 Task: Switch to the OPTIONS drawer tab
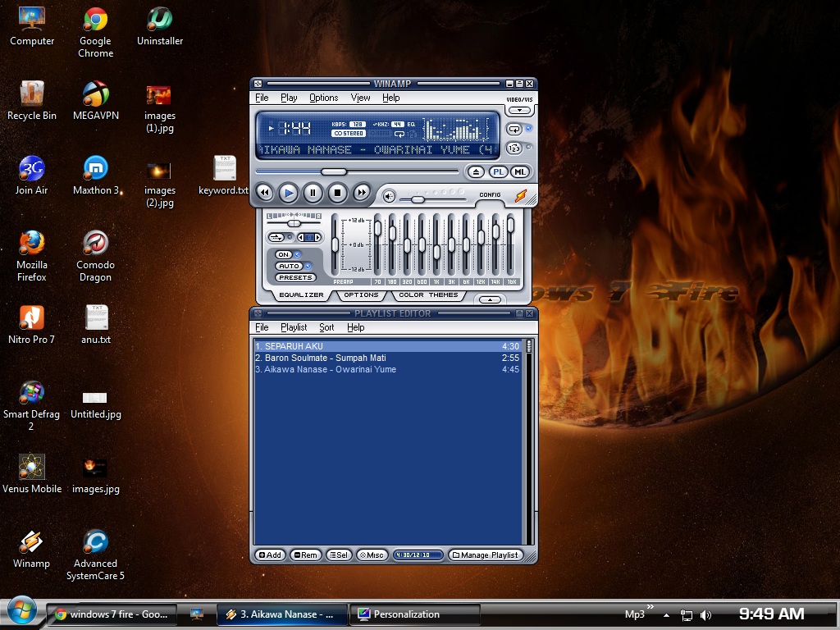tap(361, 295)
